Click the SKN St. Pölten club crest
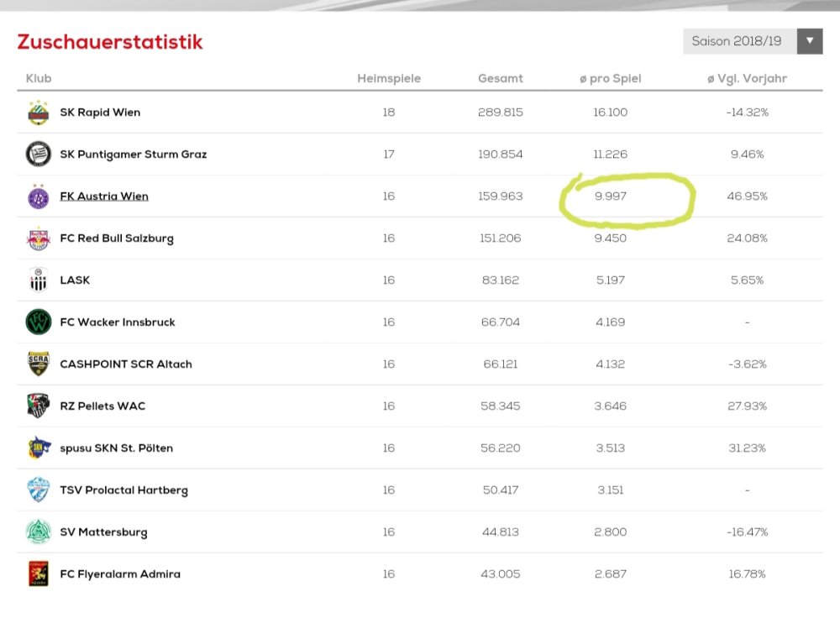The image size is (840, 634). click(x=39, y=448)
